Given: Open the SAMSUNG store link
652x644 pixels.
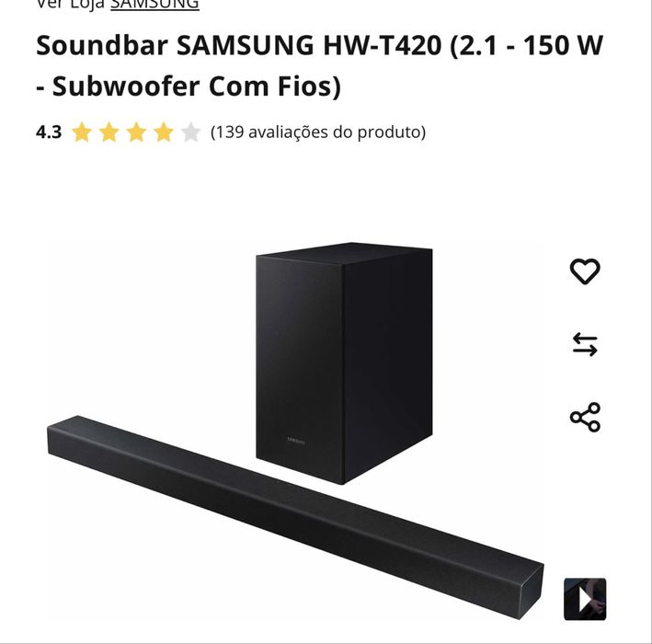Looking at the screenshot, I should pos(154,5).
